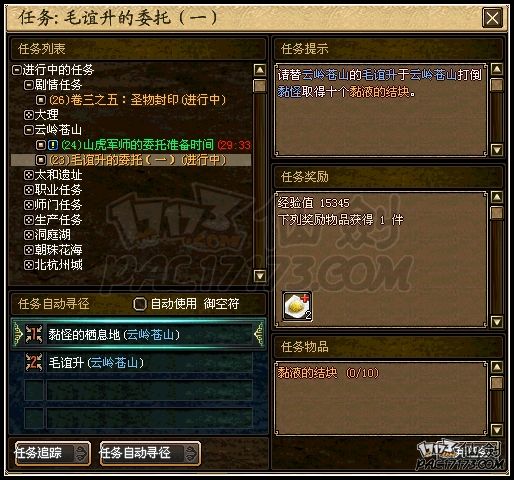Screen dimensions: 514x480
Task: Click the task list scrollbar thumb
Action: point(260,86)
